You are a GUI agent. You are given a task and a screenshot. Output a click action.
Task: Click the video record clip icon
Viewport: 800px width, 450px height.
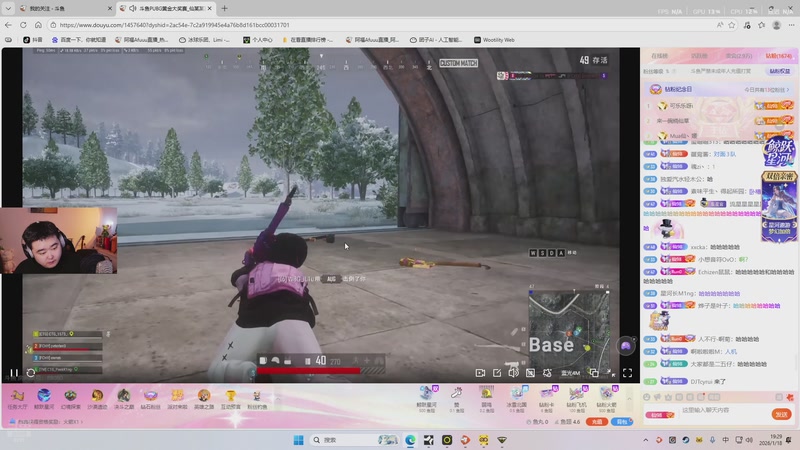480,373
